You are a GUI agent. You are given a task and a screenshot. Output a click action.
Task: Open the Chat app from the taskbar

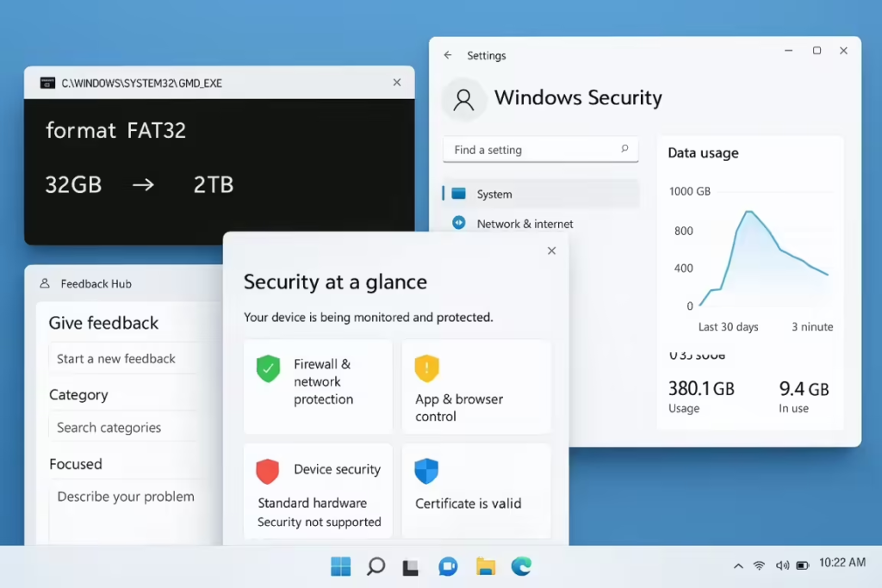447,566
